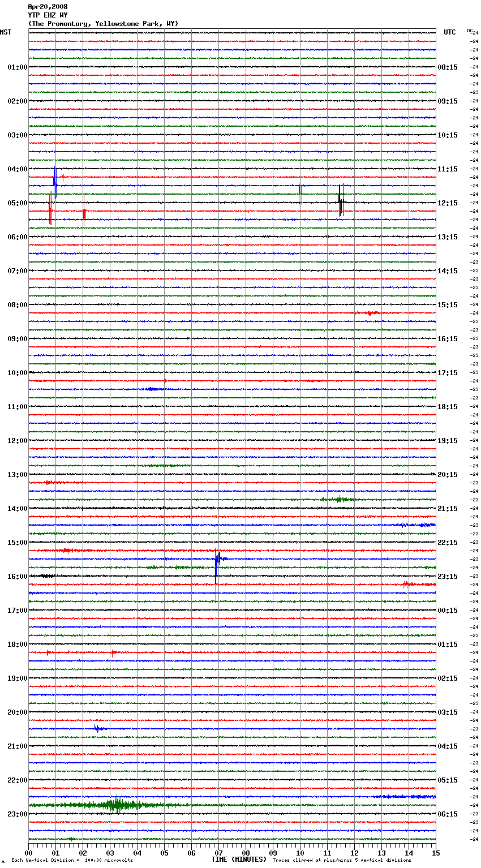This screenshot has width=481, height=868.
Task: Select the "15:00" MST time label
Action: click(x=18, y=543)
